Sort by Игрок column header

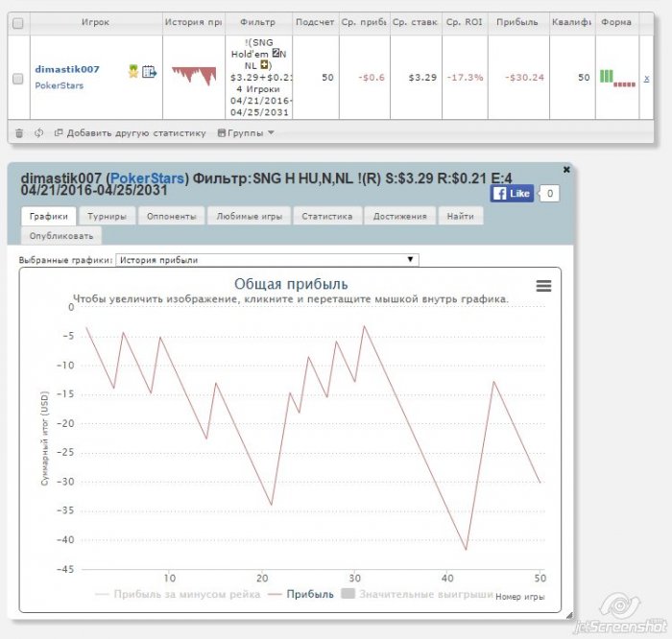[96, 22]
